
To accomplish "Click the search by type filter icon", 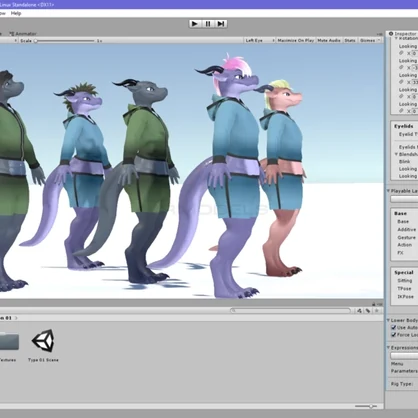I will [x=359, y=311].
